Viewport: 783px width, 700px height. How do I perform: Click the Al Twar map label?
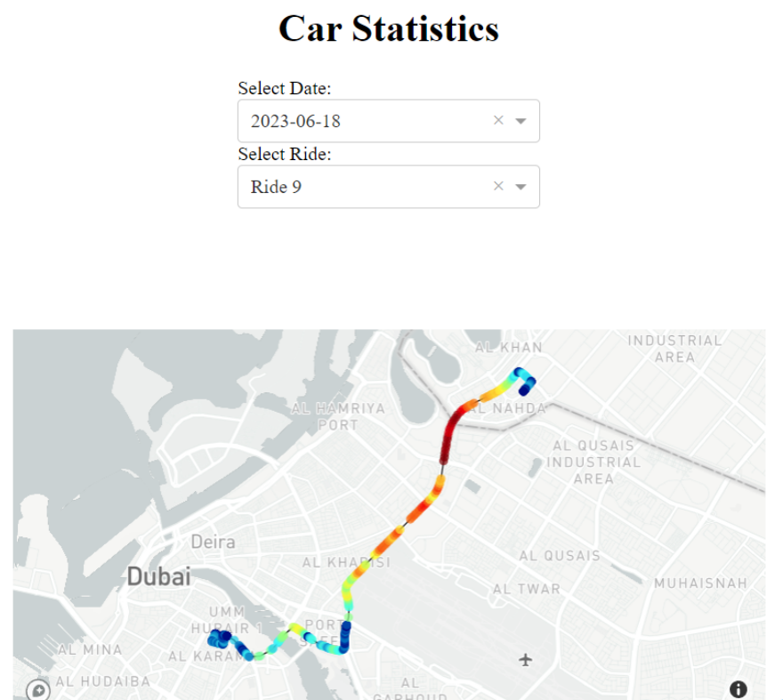tap(527, 589)
